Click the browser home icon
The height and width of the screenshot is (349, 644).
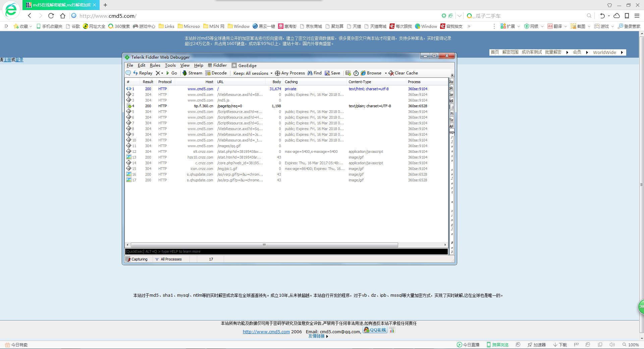63,16
